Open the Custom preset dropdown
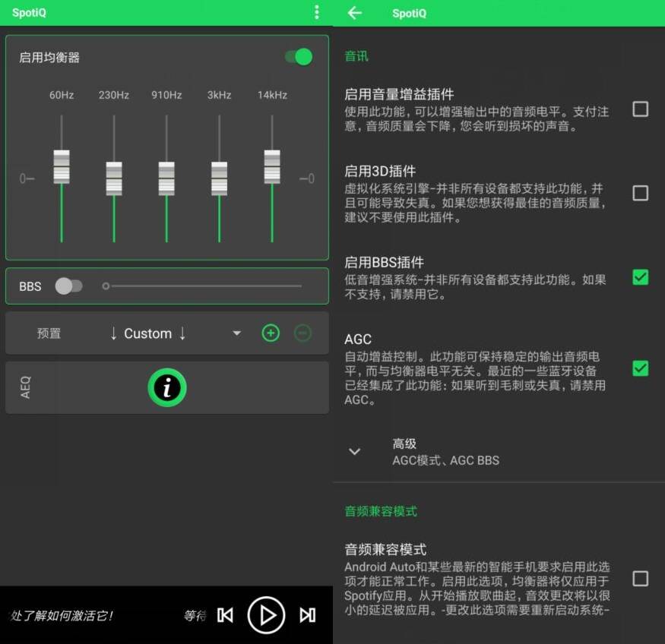Screen dimensions: 665x644 point(236,333)
